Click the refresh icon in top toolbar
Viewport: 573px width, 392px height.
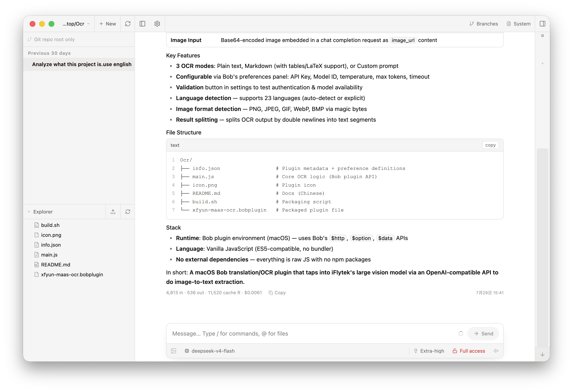pos(128,24)
